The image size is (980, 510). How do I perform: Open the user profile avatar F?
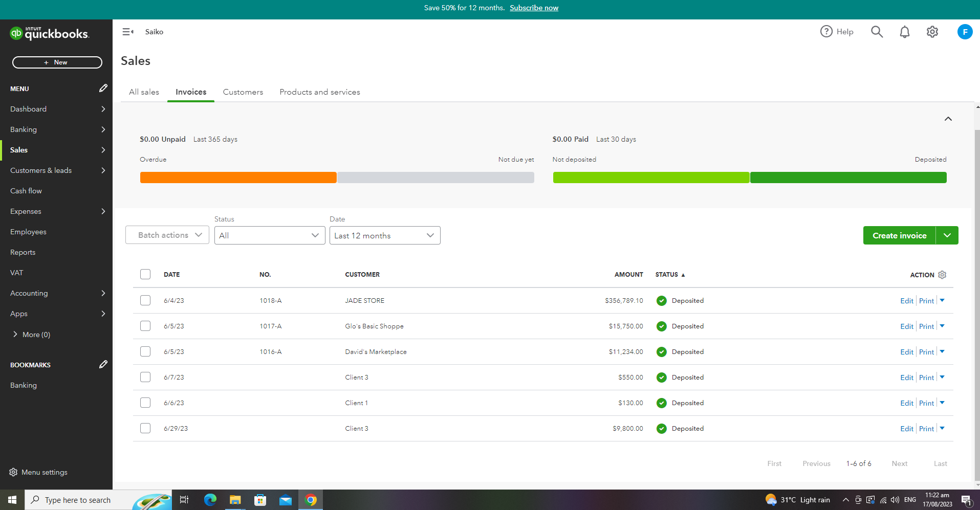click(965, 32)
